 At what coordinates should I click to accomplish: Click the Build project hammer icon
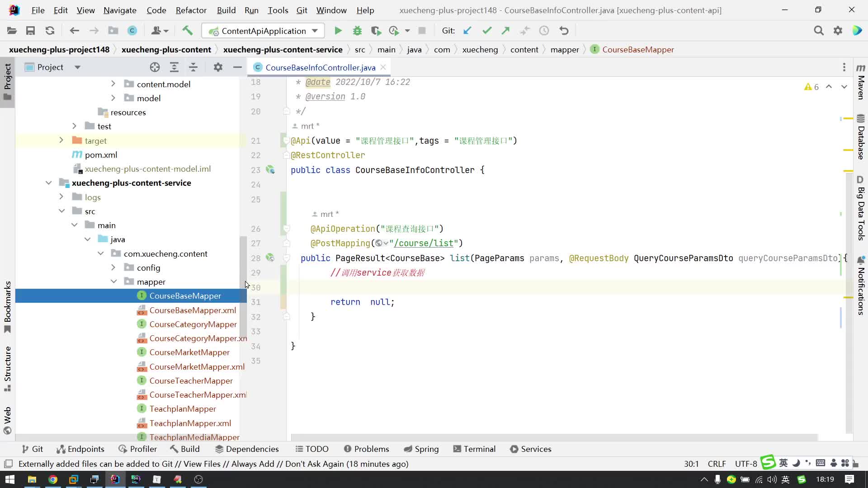tap(187, 31)
